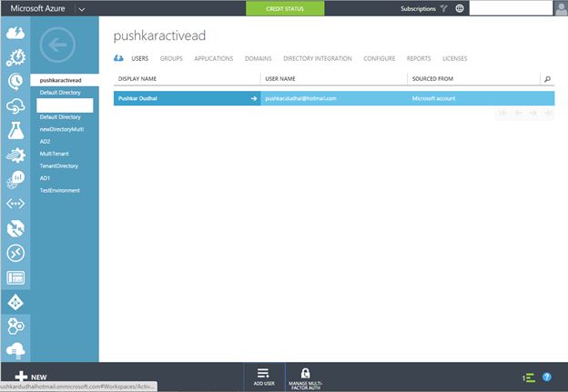
Task: Open the circled remote connection icon
Action: (x=15, y=253)
